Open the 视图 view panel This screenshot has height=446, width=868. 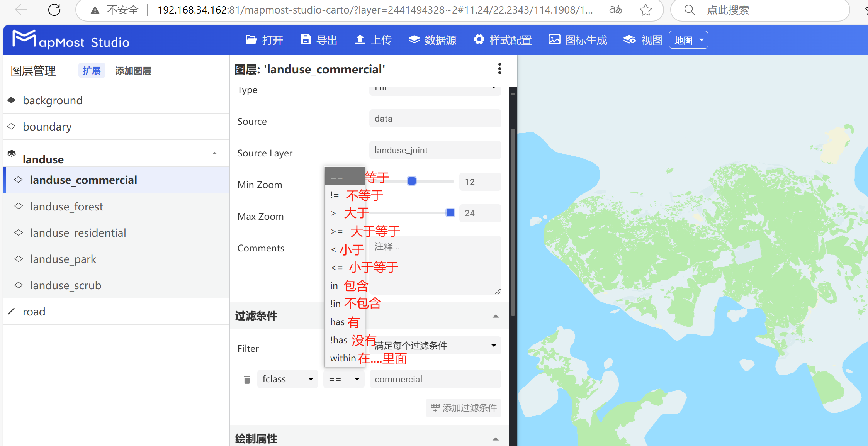[x=642, y=40]
